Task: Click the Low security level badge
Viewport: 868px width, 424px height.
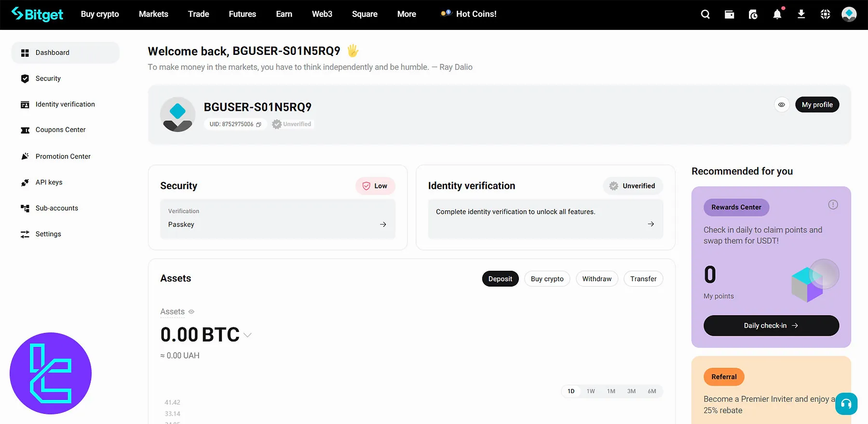Action: (375, 186)
